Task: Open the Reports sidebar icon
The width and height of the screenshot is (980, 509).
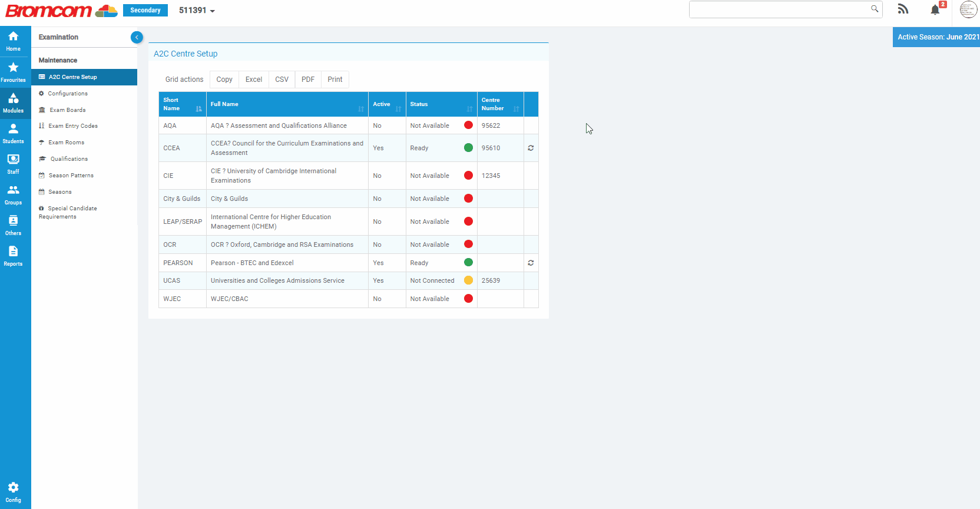Action: 13,256
